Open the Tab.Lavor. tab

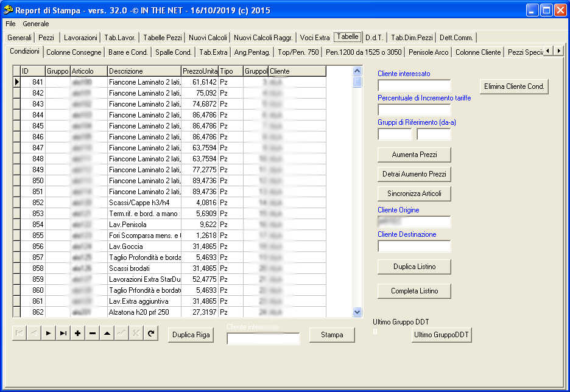click(119, 37)
